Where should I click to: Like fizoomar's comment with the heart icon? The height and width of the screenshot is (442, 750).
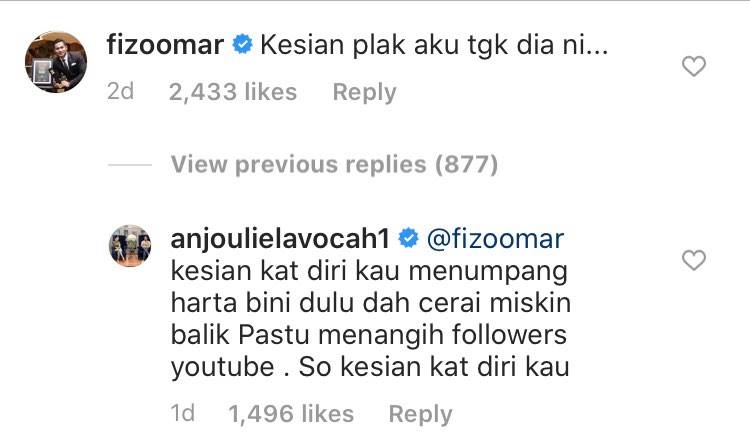coord(694,66)
